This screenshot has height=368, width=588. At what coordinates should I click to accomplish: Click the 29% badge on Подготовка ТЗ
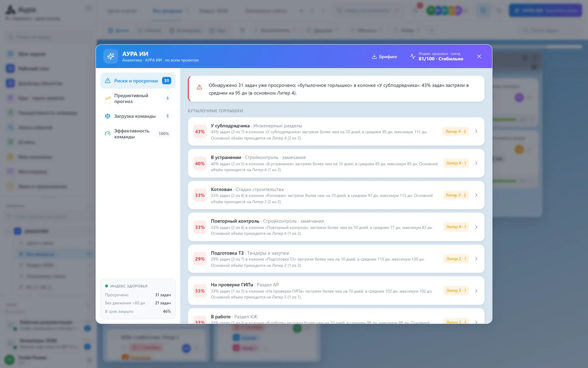pyautogui.click(x=200, y=259)
